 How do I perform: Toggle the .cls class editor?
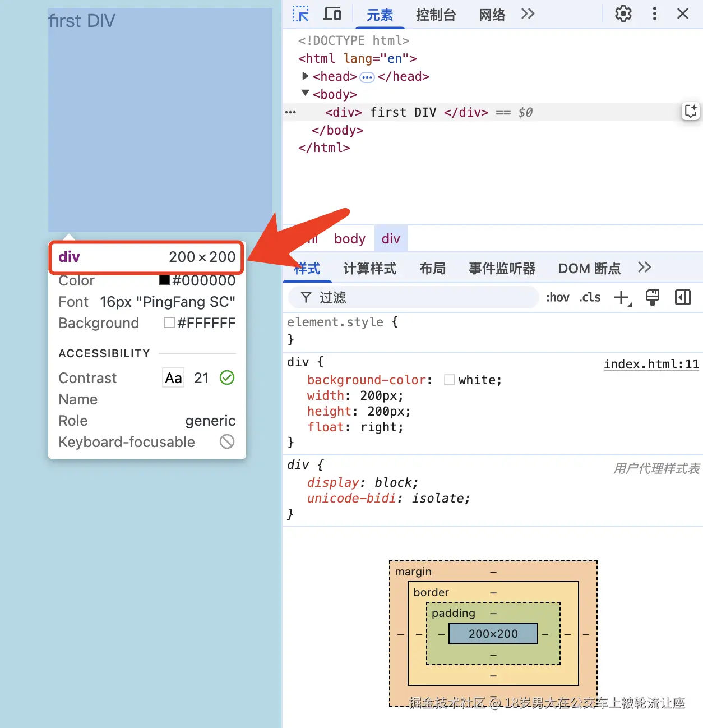pos(590,297)
